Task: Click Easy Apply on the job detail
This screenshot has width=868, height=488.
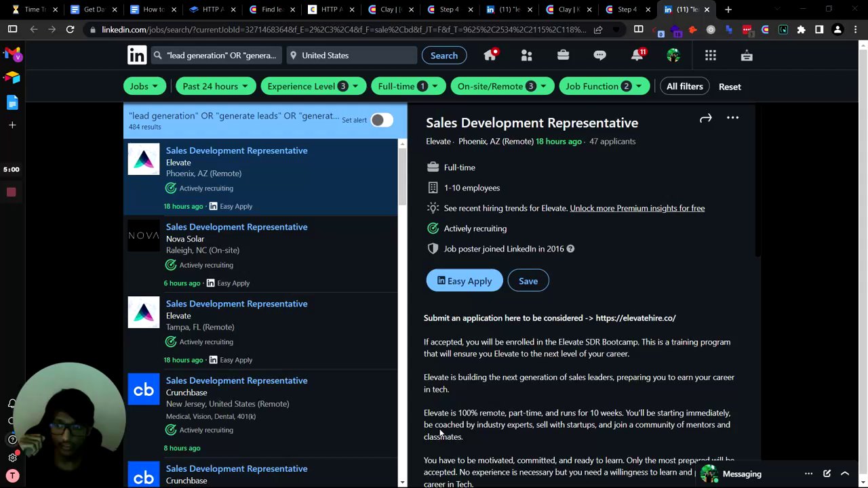Action: coord(464,281)
